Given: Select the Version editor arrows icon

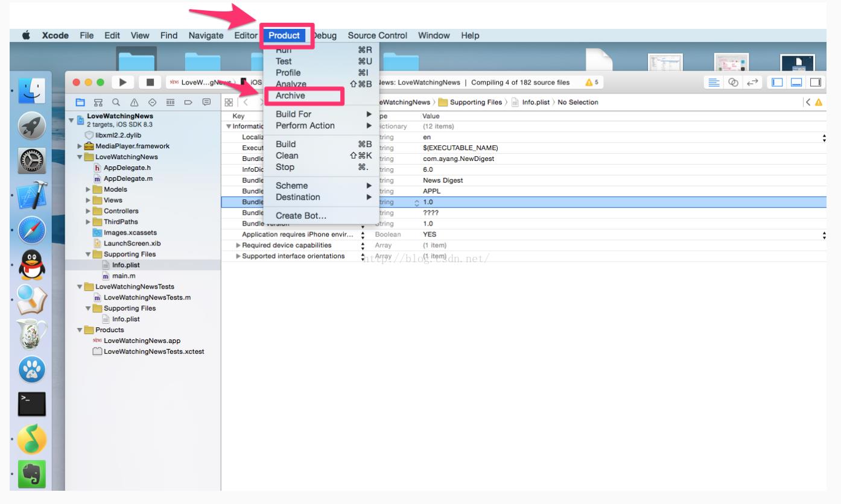Looking at the screenshot, I should pyautogui.click(x=752, y=83).
